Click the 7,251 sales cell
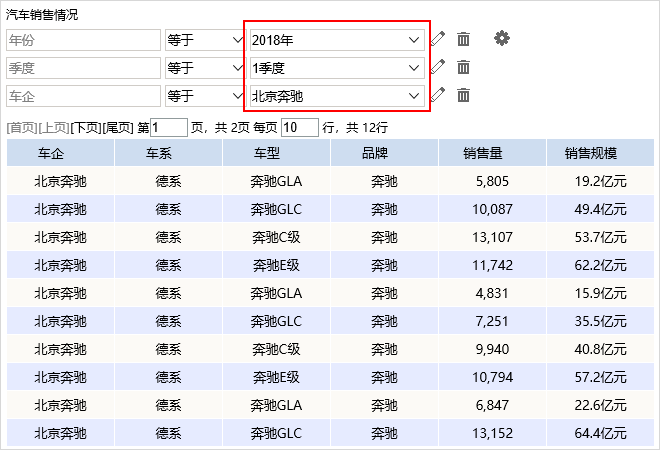660x450 pixels. click(x=492, y=321)
